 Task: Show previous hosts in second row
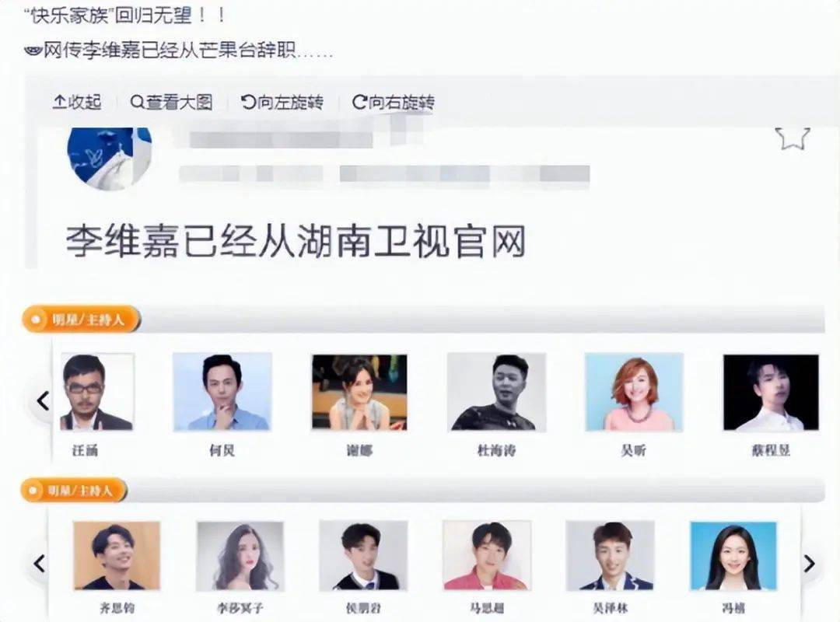[x=39, y=564]
